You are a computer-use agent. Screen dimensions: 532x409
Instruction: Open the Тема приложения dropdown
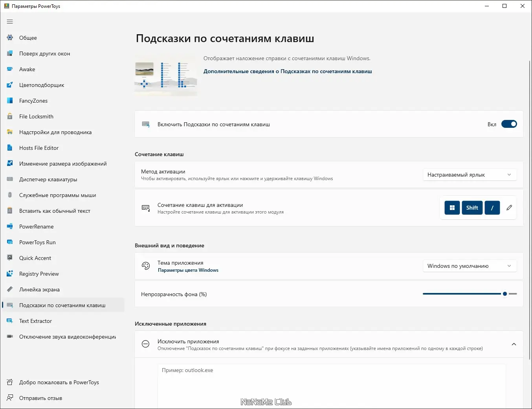point(469,266)
